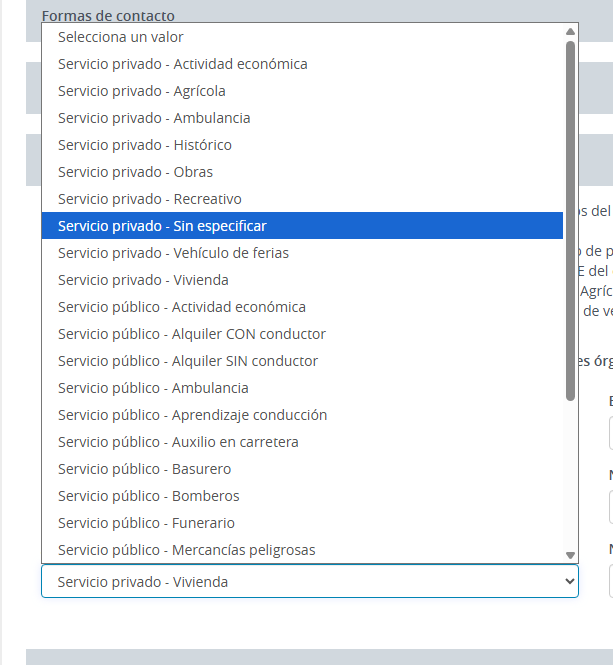Choose 'Servicio público - Aprendizaje conducción'
Viewport: 613px width, 665px height.
click(193, 415)
